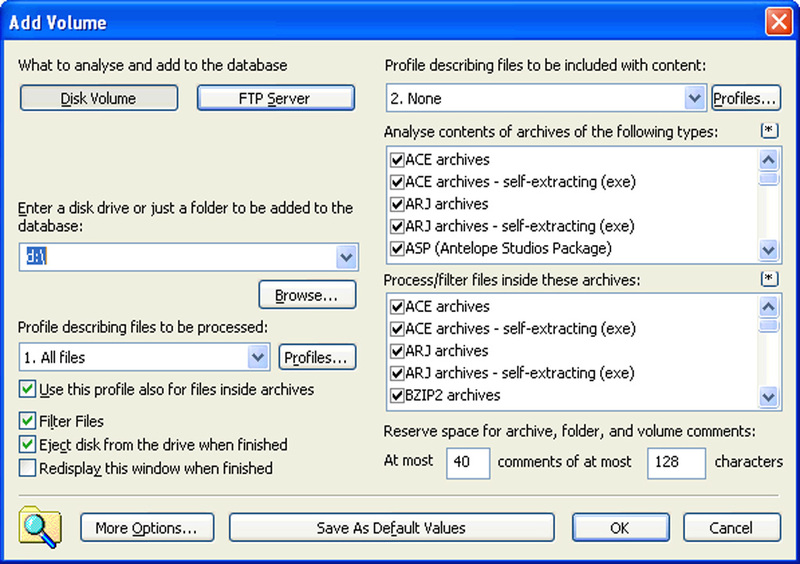Uncheck BZIP2 archives checkbox
This screenshot has height=564, width=800.
pyautogui.click(x=397, y=396)
